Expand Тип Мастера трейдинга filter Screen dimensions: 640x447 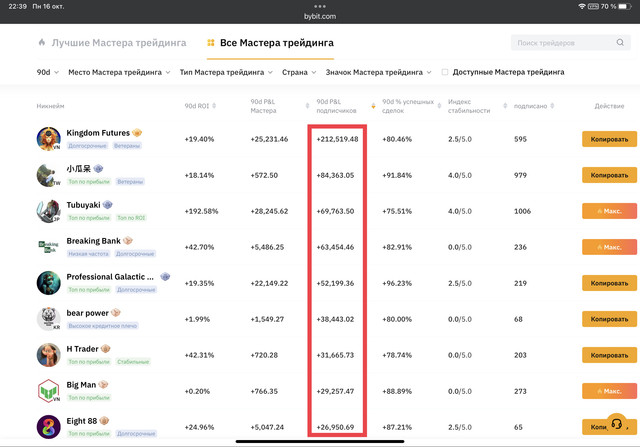point(226,72)
